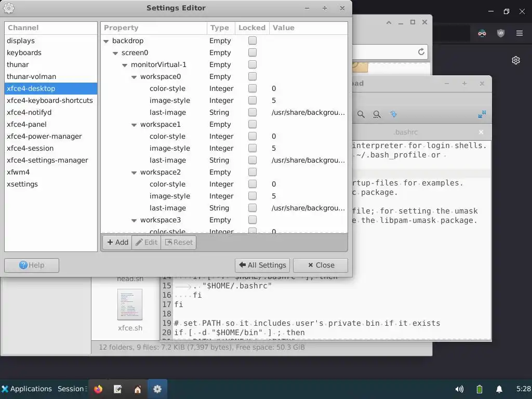Open the browser hamburger menu
This screenshot has height=399, width=532.
[x=519, y=33]
